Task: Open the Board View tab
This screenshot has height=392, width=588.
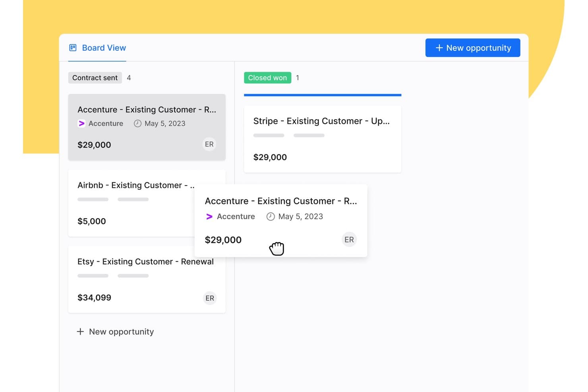Action: pos(97,48)
